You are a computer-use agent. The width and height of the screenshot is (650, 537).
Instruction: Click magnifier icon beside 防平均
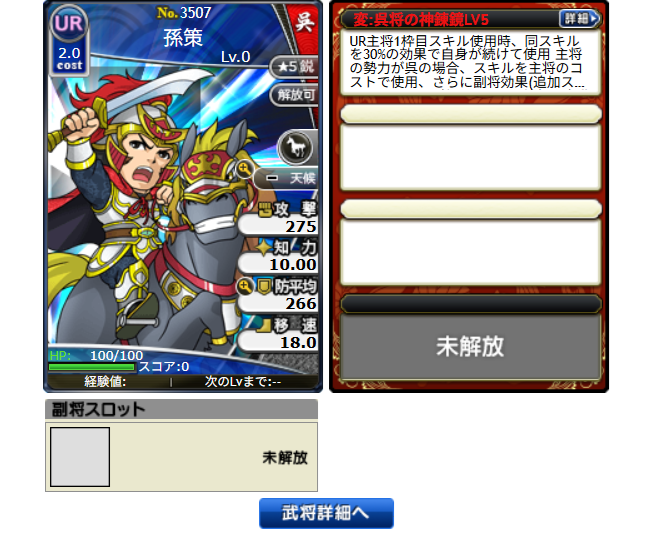point(245,286)
